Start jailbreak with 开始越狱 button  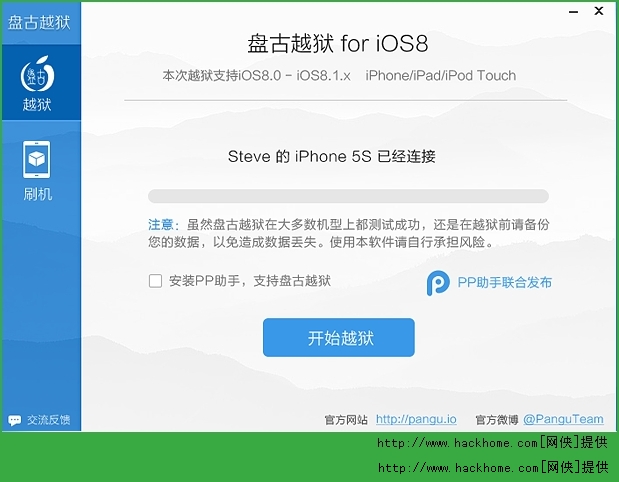click(x=339, y=338)
